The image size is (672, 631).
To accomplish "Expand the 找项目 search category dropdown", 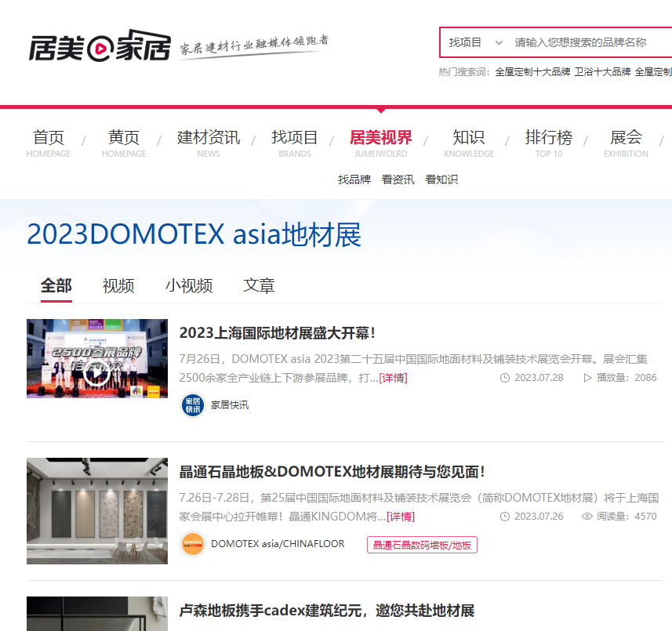I will coord(476,42).
